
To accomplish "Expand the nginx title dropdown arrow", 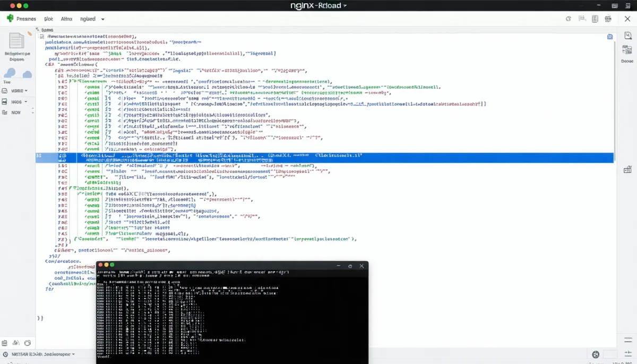I will (345, 5).
